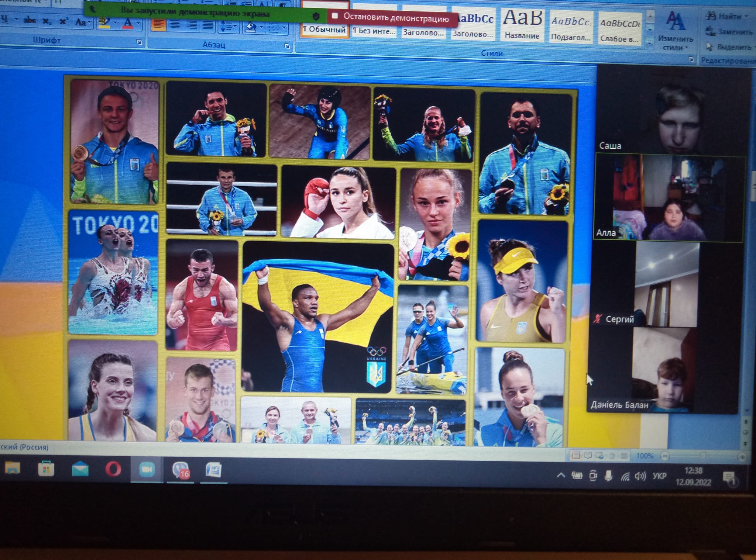Toggle left text alignment
The height and width of the screenshot is (560, 756).
[159, 24]
